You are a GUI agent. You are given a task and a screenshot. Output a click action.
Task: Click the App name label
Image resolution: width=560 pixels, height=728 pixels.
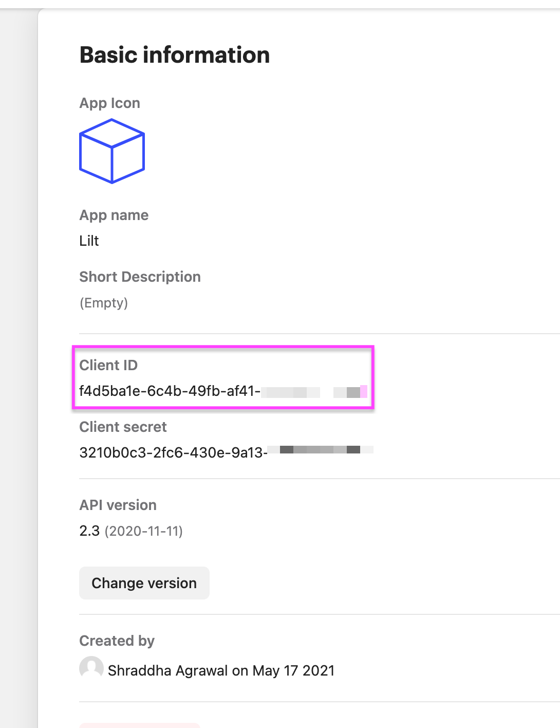[x=114, y=215]
